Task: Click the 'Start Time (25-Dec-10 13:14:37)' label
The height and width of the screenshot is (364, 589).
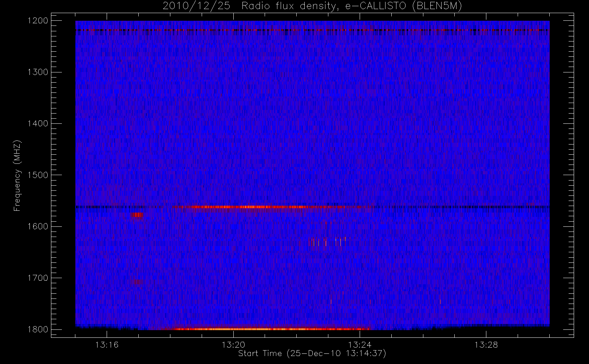Action: (312, 353)
